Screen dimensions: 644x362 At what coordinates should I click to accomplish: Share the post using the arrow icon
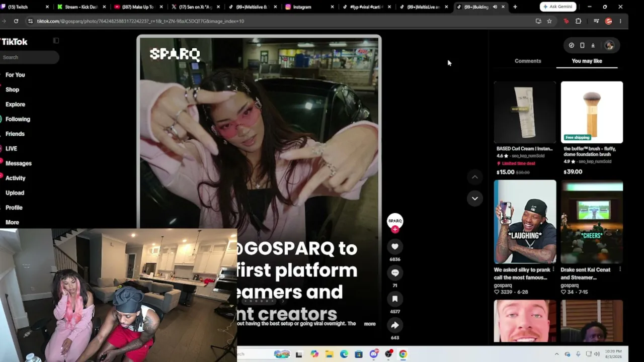pyautogui.click(x=395, y=325)
